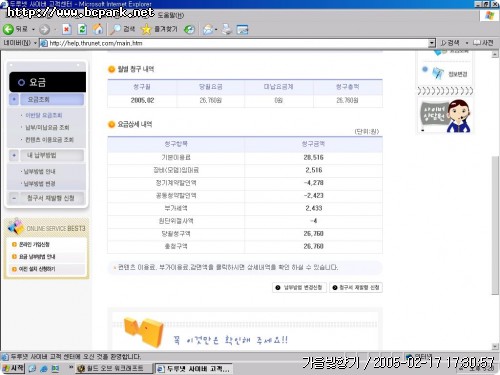Click the 청구서 재발행 신청 button below the table
500x375 pixels.
[x=356, y=287]
